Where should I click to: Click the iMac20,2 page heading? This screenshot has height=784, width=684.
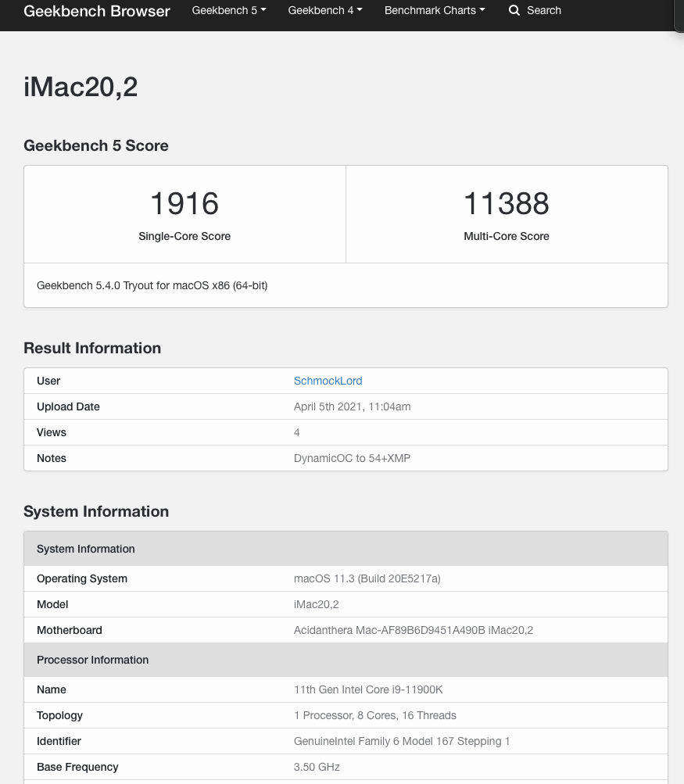(x=81, y=87)
